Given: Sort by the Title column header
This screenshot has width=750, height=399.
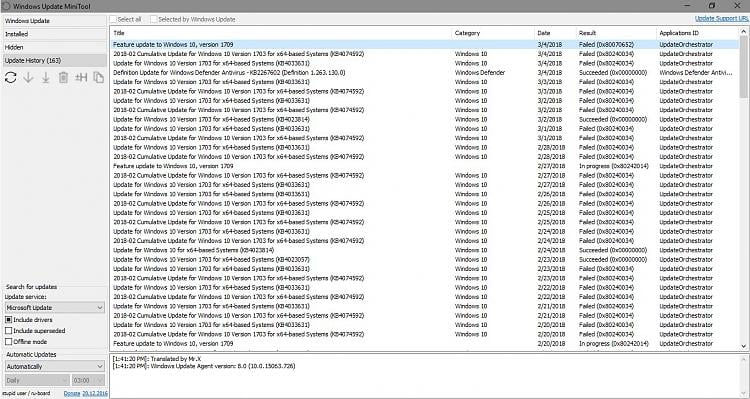Looking at the screenshot, I should pos(281,33).
